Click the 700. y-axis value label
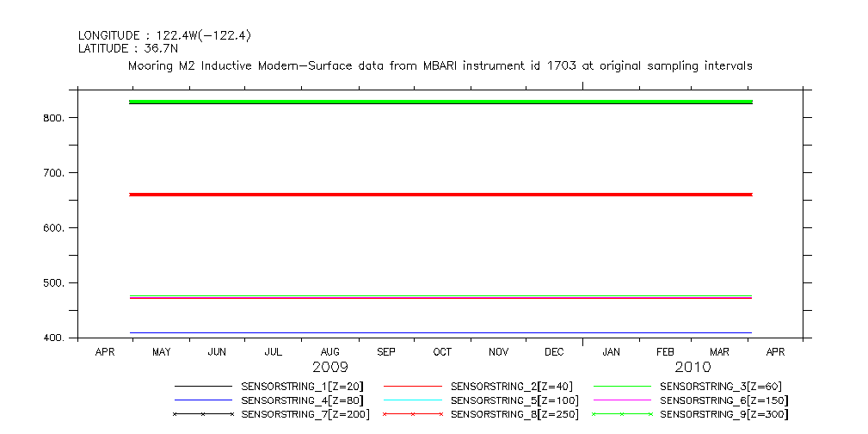Viewport: 868px width, 434px height. pyautogui.click(x=55, y=173)
